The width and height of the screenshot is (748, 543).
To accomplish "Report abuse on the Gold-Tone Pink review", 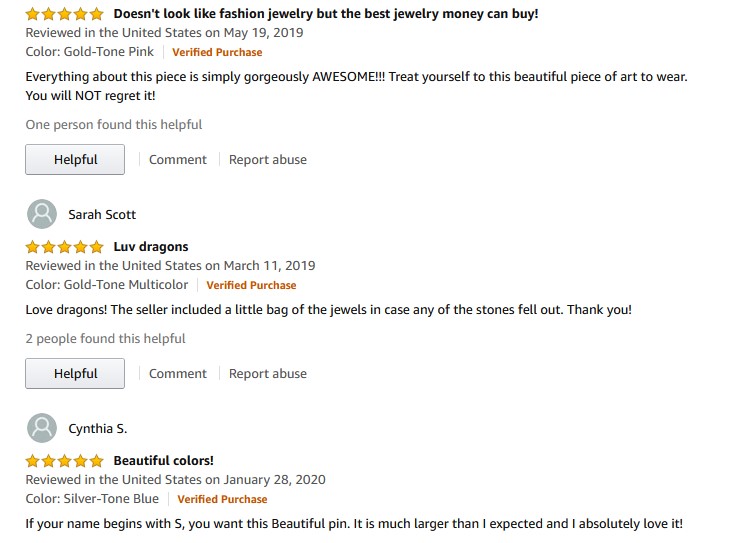I will [x=268, y=160].
